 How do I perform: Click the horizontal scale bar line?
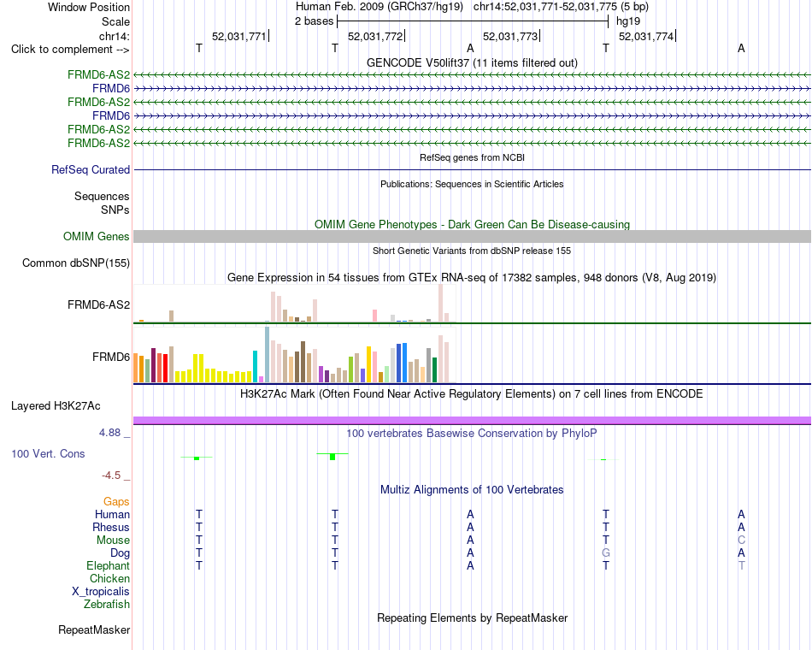point(473,21)
